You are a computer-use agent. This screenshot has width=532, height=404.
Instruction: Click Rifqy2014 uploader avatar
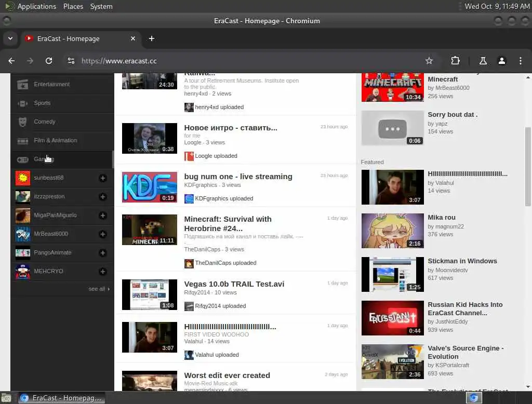[189, 306]
